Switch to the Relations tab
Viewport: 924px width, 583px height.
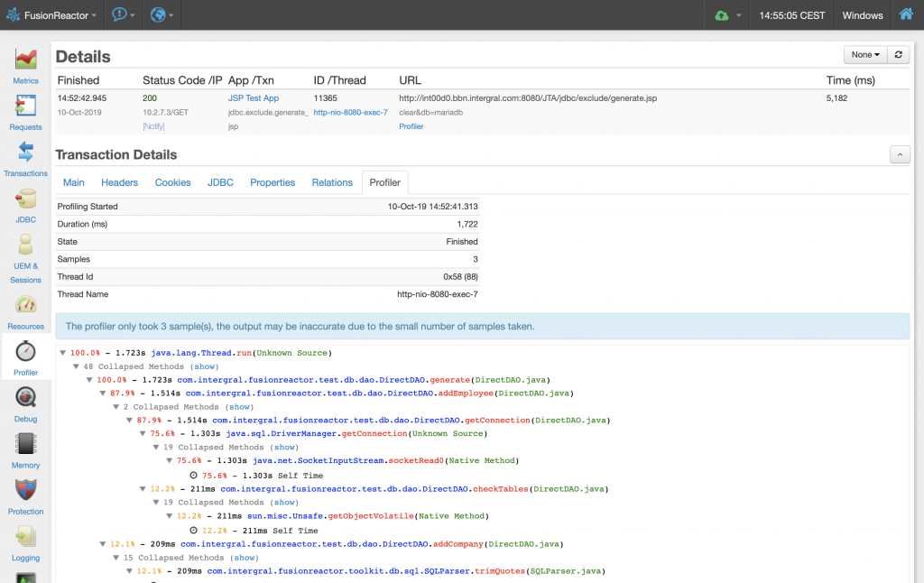(x=332, y=182)
